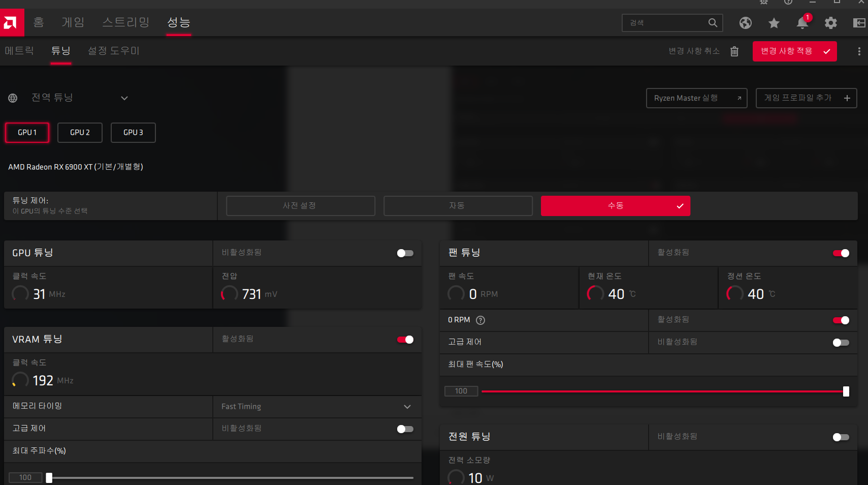The height and width of the screenshot is (485, 868).
Task: Click the power consumption gauge icon
Action: click(456, 478)
